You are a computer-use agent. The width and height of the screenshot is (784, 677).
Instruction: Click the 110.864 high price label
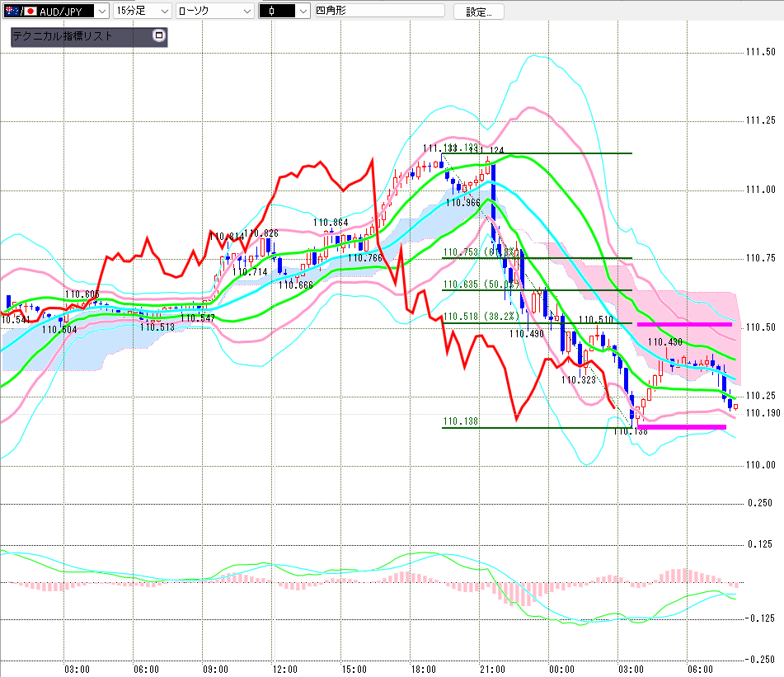click(x=331, y=223)
